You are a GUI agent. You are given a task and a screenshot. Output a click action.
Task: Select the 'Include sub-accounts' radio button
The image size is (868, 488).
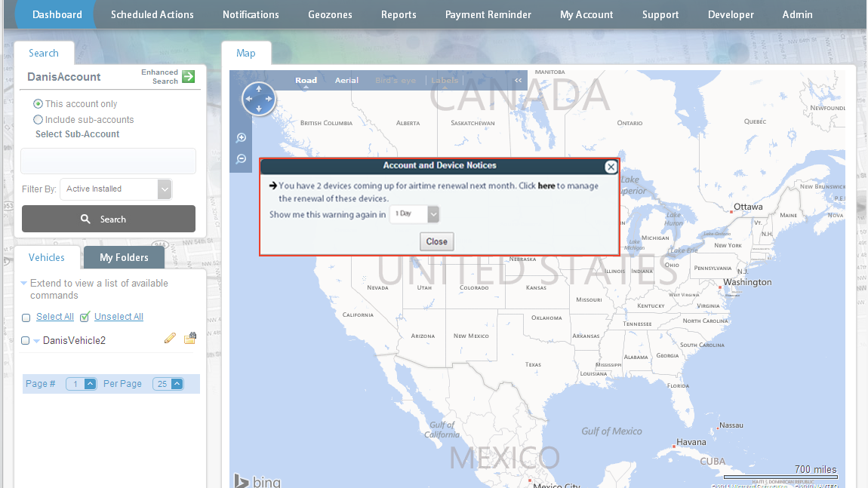tap(38, 120)
